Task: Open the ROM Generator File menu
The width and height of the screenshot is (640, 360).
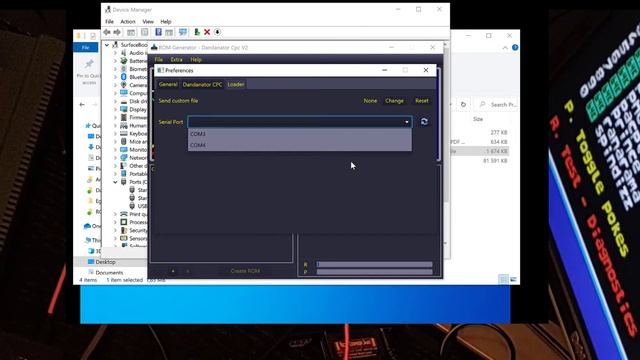Action: [158, 60]
